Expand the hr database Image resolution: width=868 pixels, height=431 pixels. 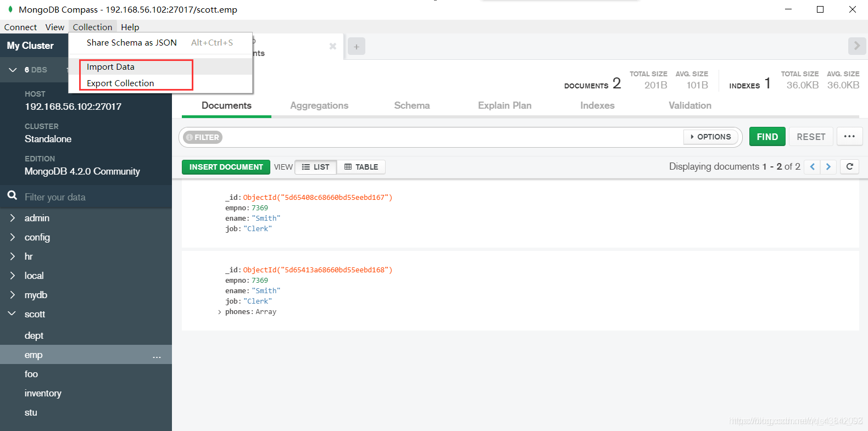tap(12, 256)
